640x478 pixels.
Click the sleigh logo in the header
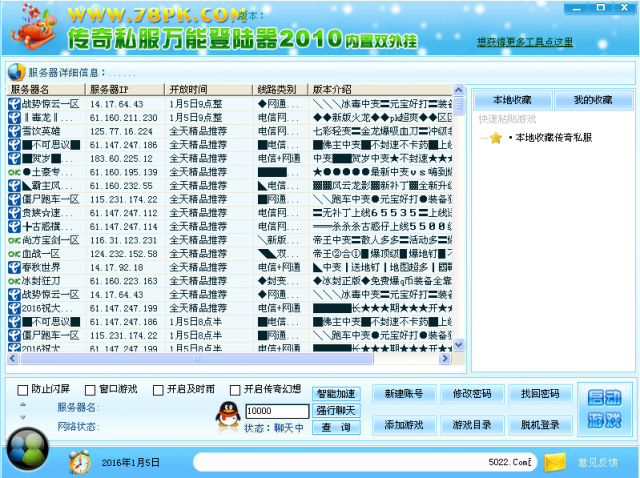point(34,27)
